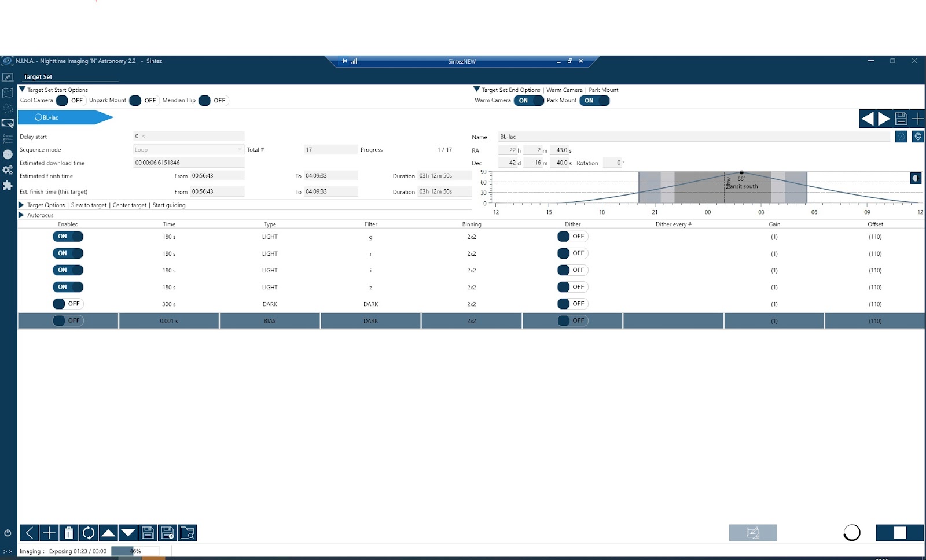Add a new target with top-right plus icon

(x=918, y=119)
